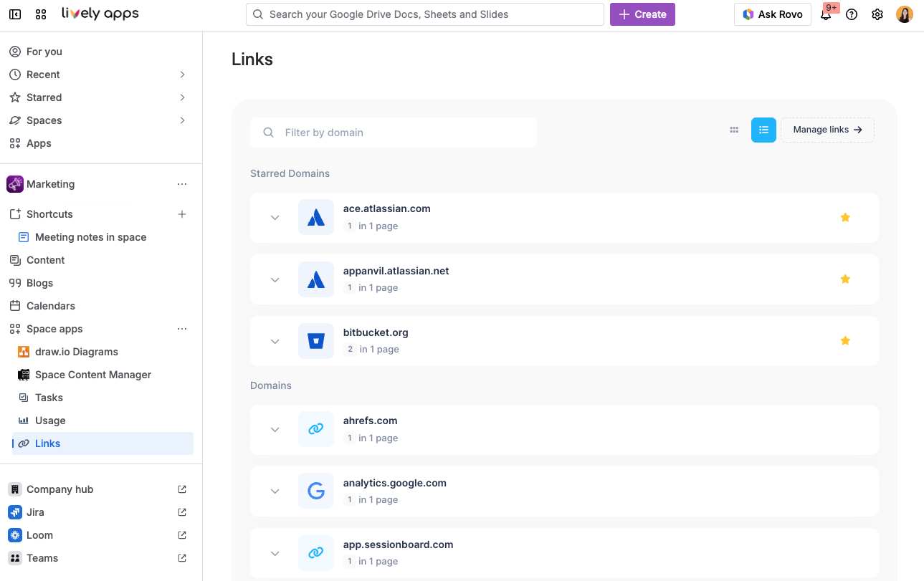Expand the ahrefs.com domain entry

(275, 429)
